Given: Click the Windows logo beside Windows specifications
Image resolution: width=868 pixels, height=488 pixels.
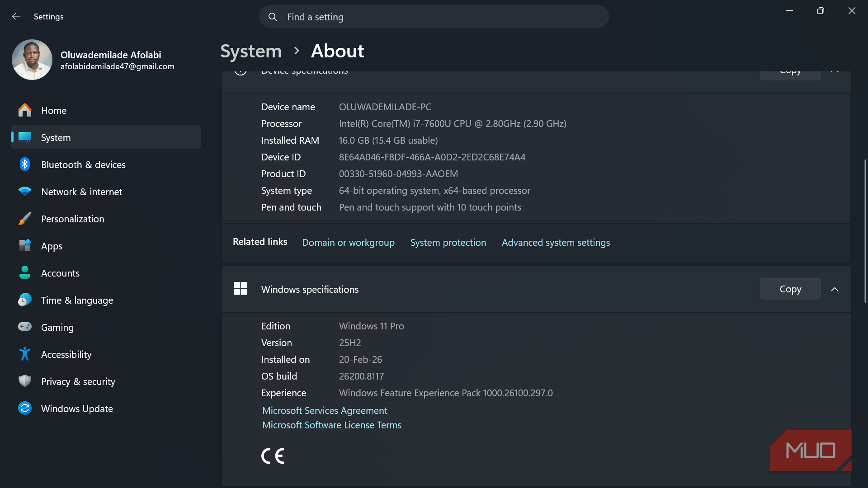Looking at the screenshot, I should [241, 288].
